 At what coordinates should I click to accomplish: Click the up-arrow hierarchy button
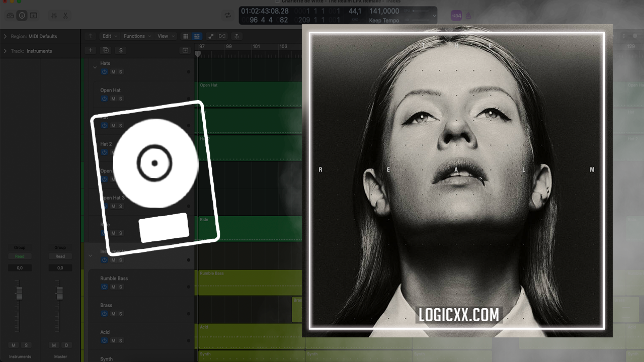(x=91, y=36)
